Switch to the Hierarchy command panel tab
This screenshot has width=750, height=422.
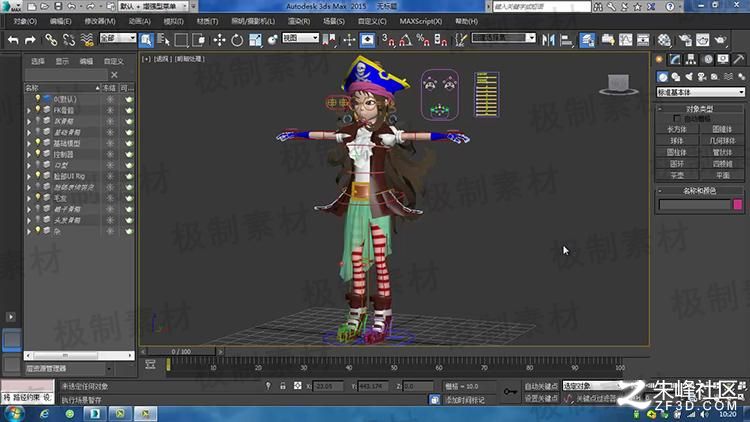pyautogui.click(x=691, y=59)
